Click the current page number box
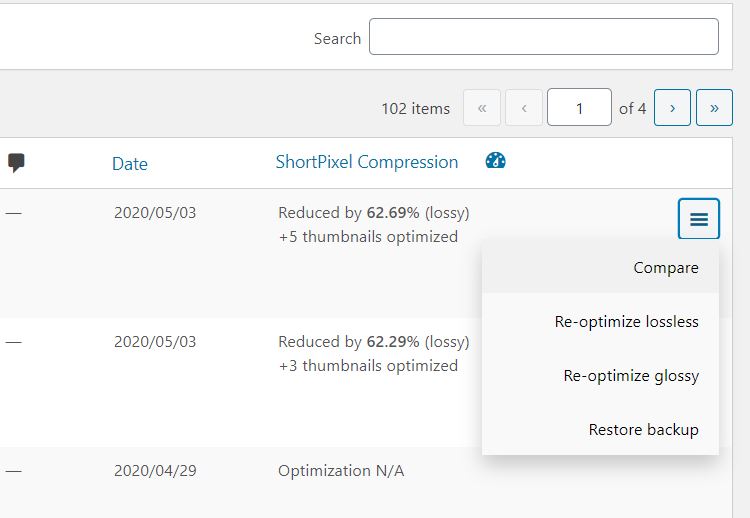The image size is (750, 518). [579, 108]
